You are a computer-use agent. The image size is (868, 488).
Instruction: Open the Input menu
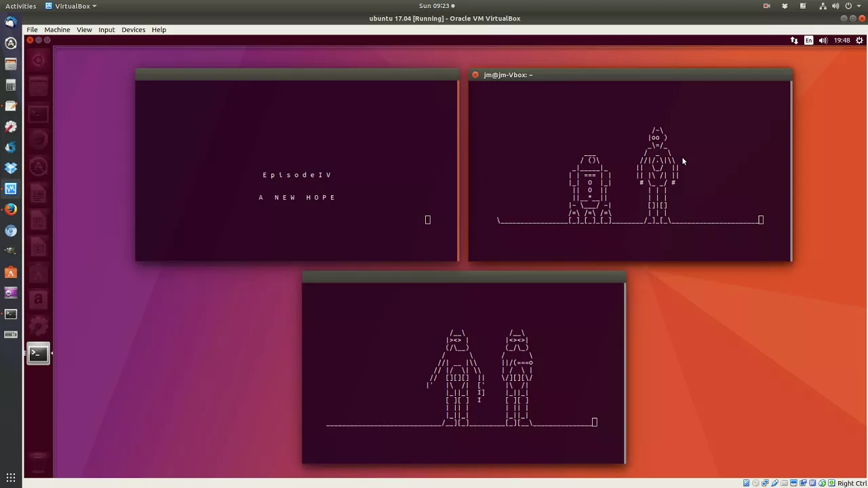(106, 30)
